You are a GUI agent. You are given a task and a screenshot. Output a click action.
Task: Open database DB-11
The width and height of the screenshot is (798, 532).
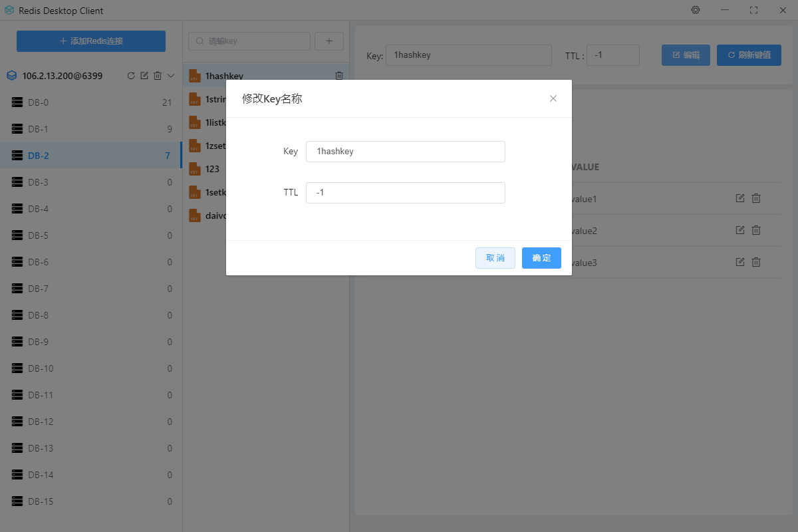click(x=91, y=395)
